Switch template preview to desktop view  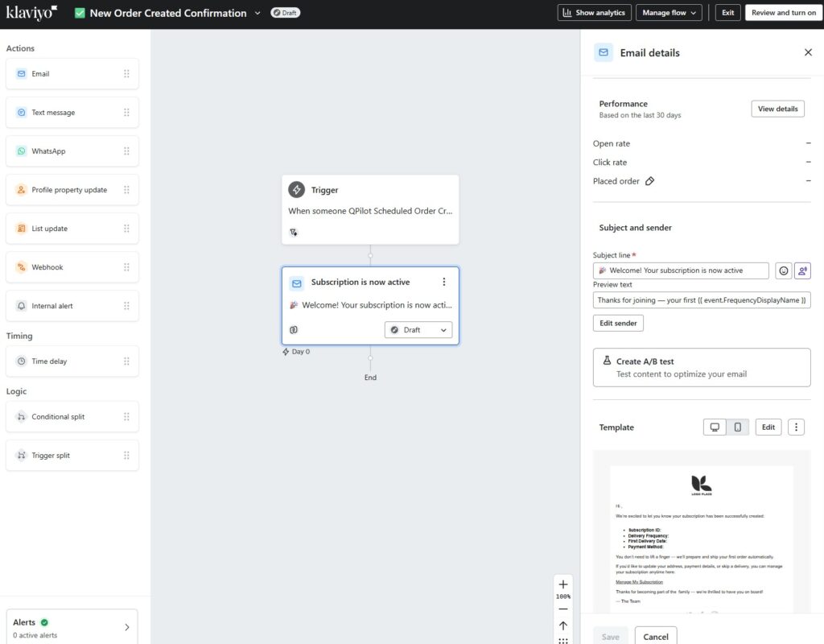pyautogui.click(x=715, y=427)
